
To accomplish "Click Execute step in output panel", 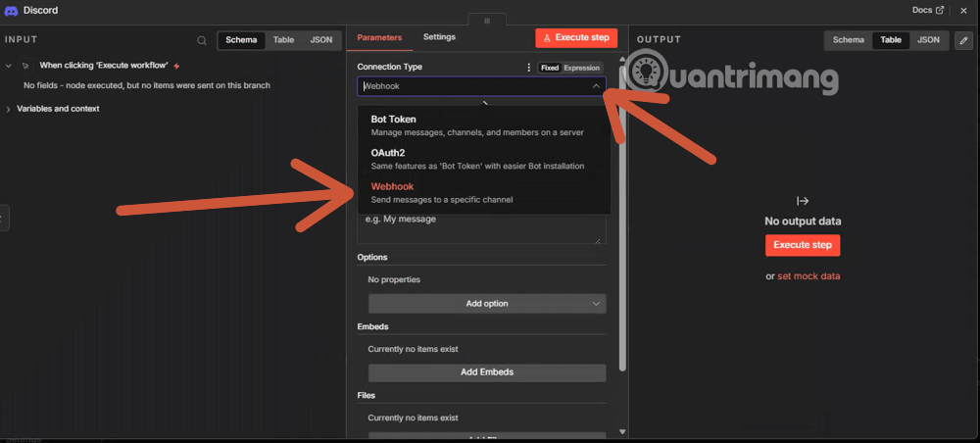I will point(803,245).
